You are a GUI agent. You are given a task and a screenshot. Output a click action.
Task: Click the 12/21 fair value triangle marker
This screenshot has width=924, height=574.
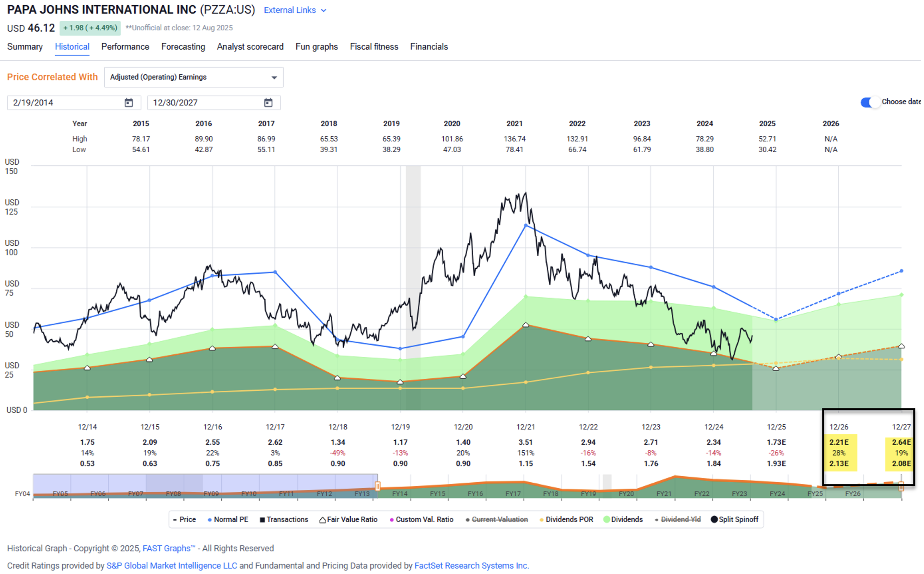pos(525,325)
